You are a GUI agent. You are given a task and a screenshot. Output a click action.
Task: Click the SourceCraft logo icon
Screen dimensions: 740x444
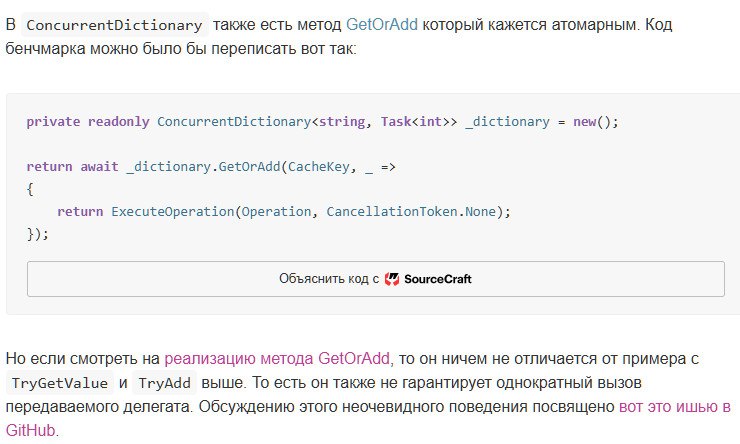392,279
